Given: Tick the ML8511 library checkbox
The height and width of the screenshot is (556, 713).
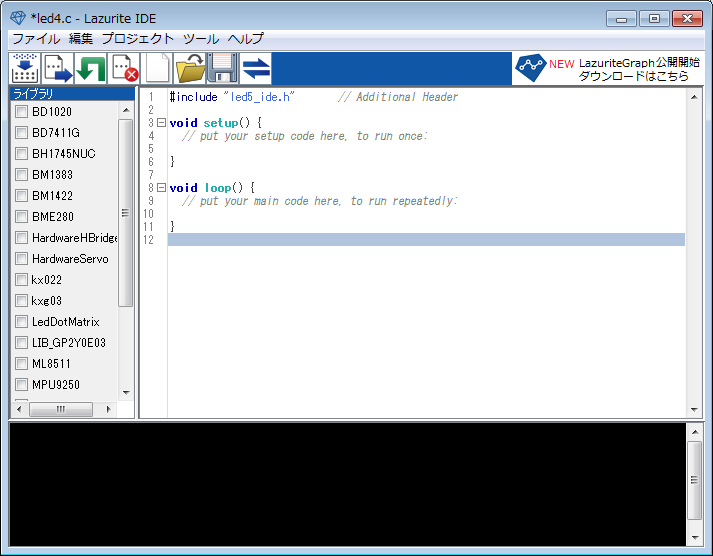Looking at the screenshot, I should [21, 363].
